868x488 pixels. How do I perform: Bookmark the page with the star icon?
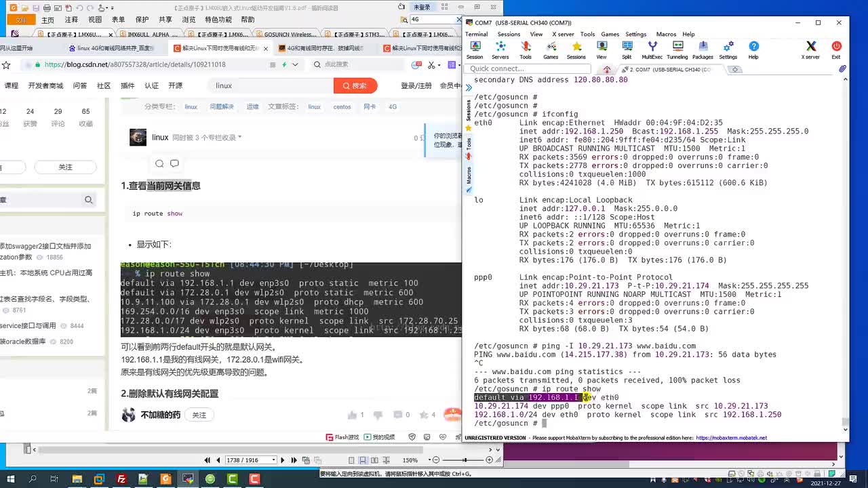point(6,65)
